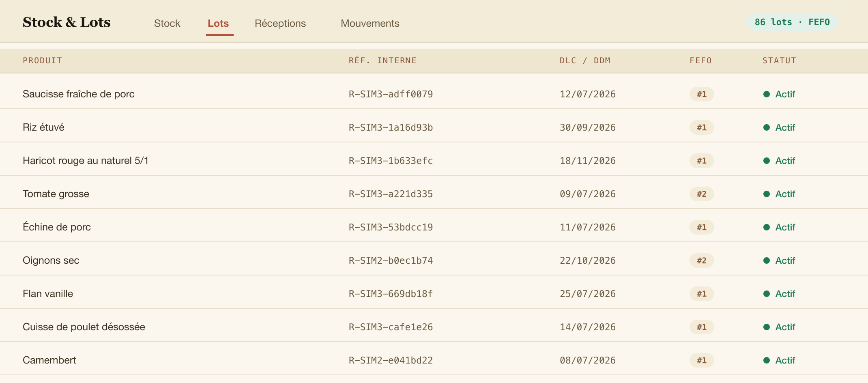The image size is (868, 383).
Task: Click reference R-SIM3-1b633efc
Action: click(x=391, y=161)
